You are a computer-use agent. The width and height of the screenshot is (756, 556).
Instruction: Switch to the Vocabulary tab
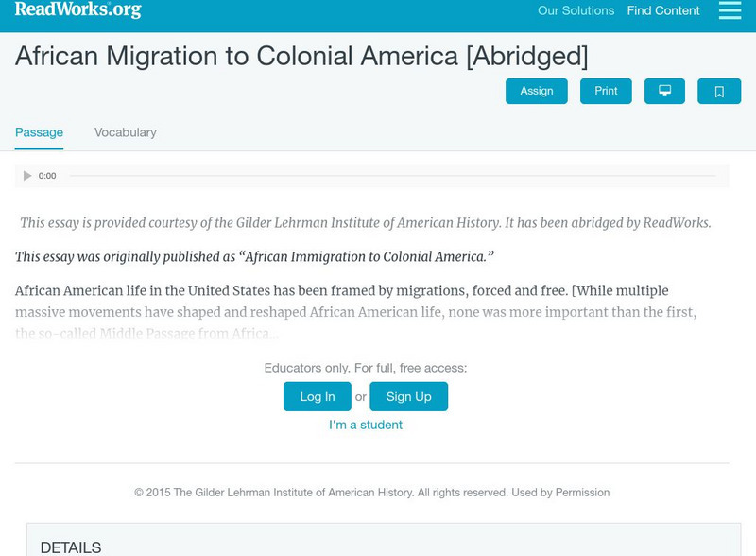click(x=126, y=132)
